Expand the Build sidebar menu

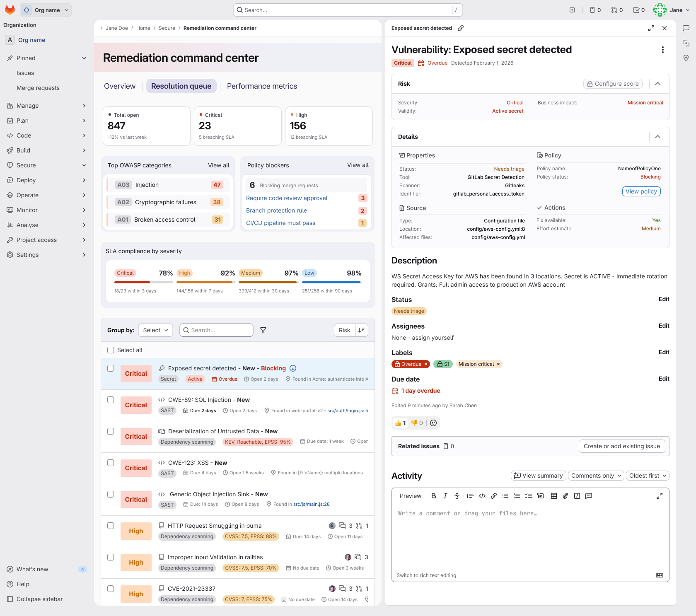click(x=46, y=150)
